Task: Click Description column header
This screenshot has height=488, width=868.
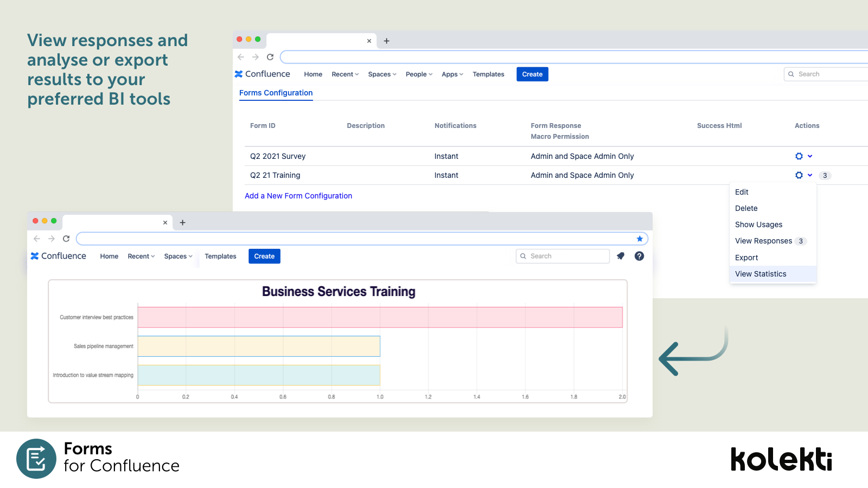Action: (366, 126)
